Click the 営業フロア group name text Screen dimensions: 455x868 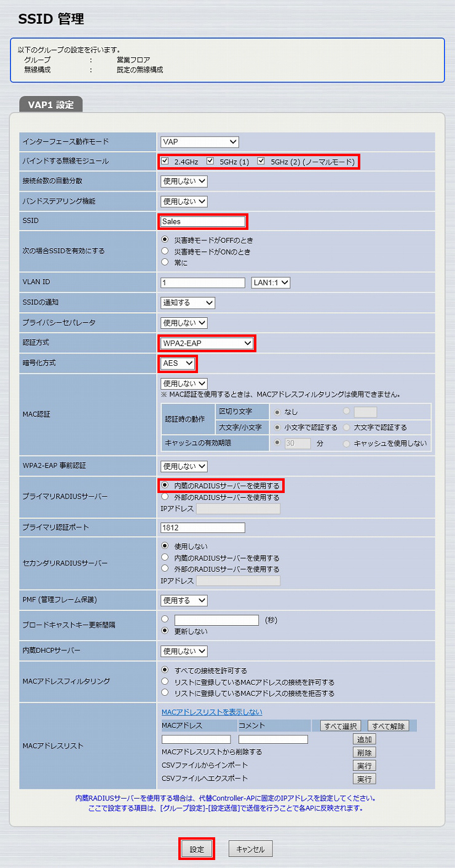133,60
